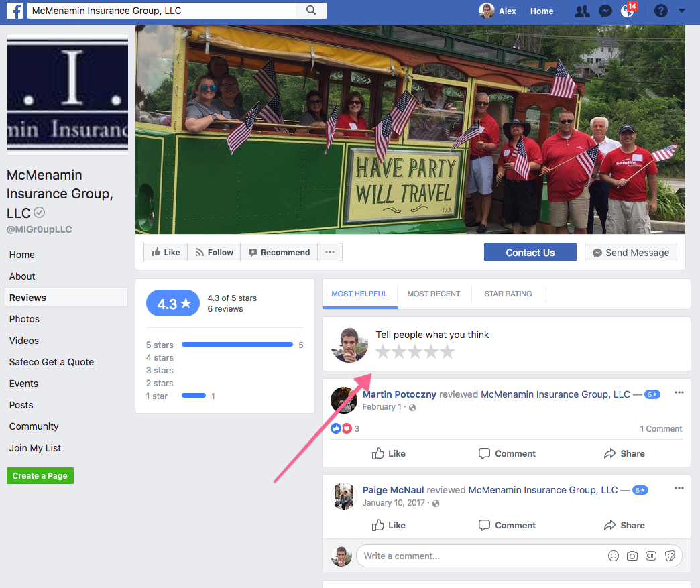Open Posts in page sidebar
The height and width of the screenshot is (588, 700).
tap(21, 405)
